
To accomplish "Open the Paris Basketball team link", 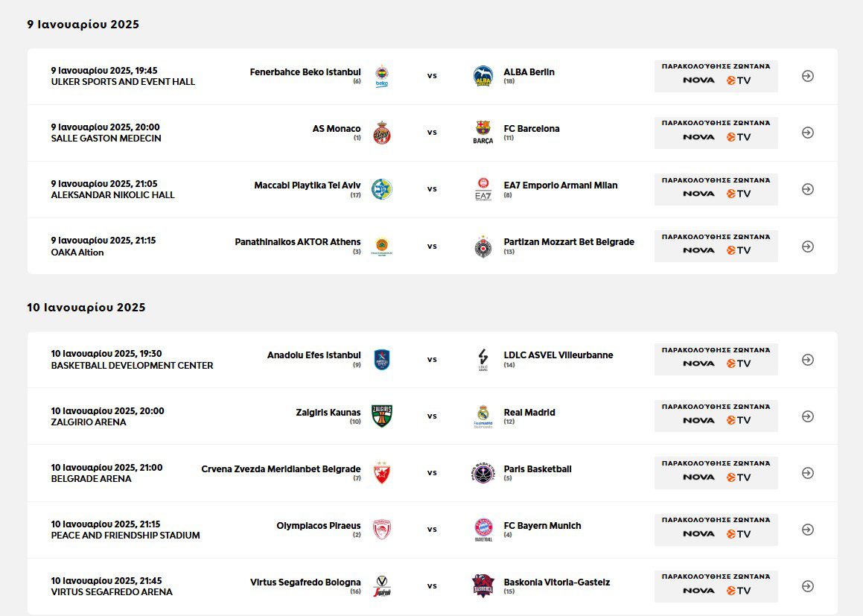I will pos(538,469).
